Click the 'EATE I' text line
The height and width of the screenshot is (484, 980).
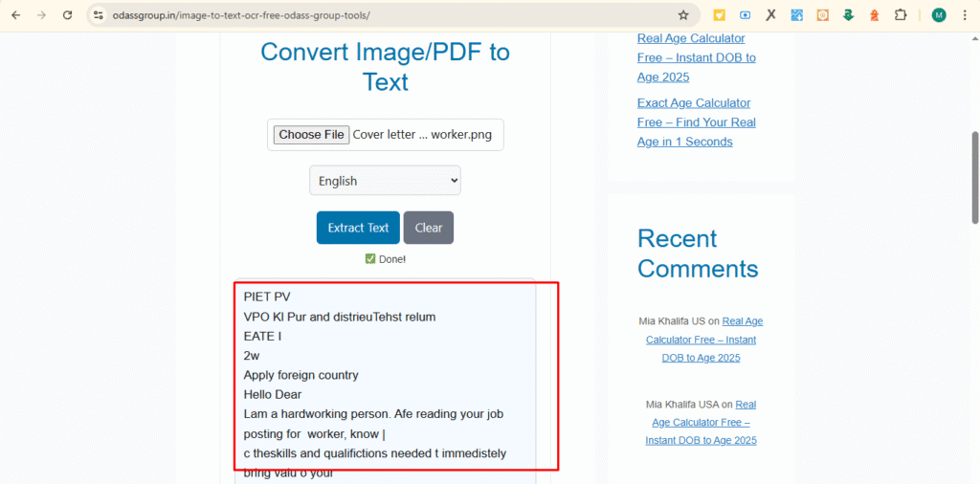coord(262,336)
